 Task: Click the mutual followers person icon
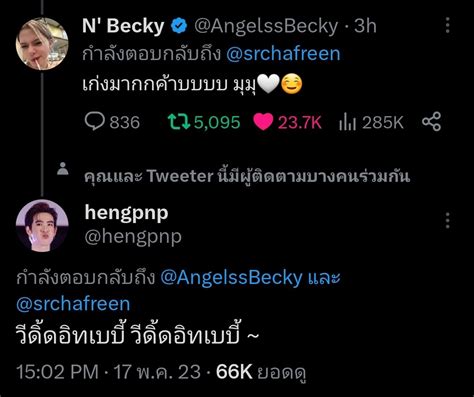click(63, 168)
